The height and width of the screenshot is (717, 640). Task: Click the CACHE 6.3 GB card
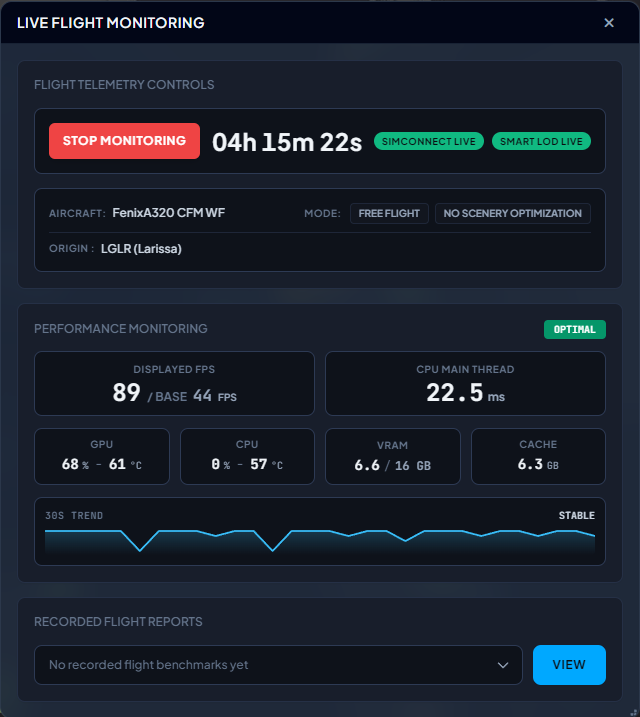[538, 456]
